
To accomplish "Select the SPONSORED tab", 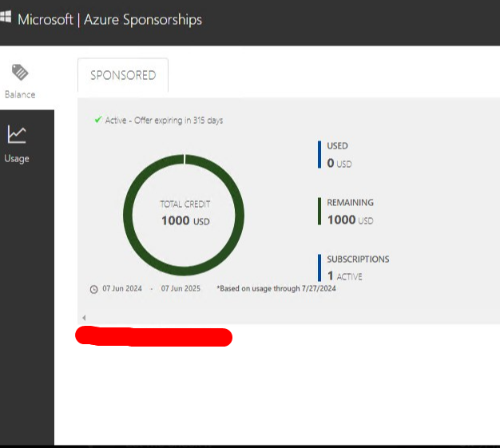I will click(123, 75).
